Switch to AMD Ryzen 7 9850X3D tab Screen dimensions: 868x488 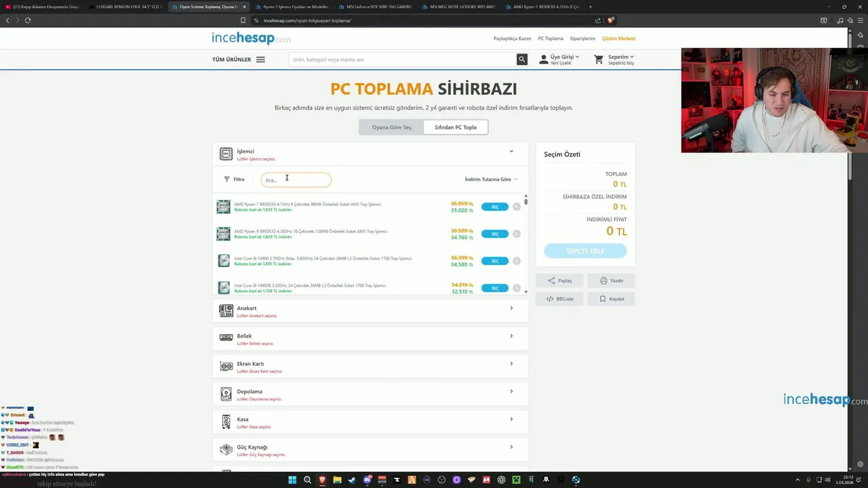point(542,7)
